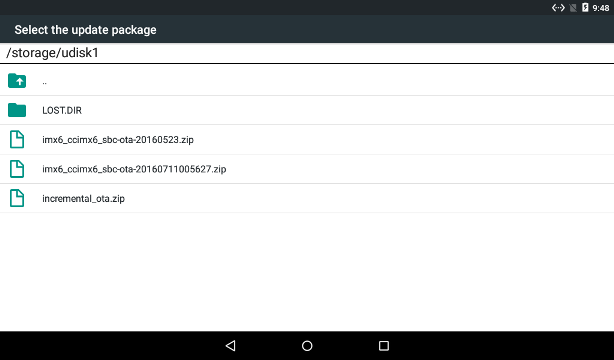Select file icon for imx6_ccimx6_sbc-ota-20160523.zip

[17, 139]
